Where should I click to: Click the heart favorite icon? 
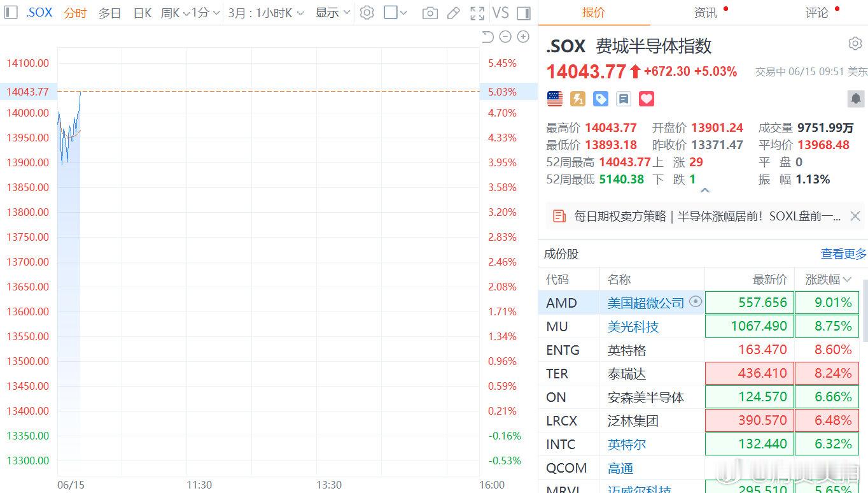(647, 99)
